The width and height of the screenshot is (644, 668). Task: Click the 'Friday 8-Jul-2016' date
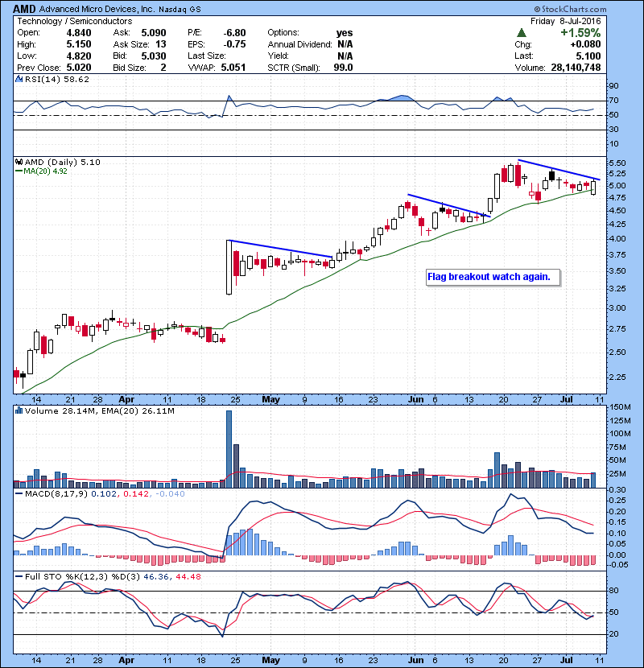pyautogui.click(x=565, y=21)
